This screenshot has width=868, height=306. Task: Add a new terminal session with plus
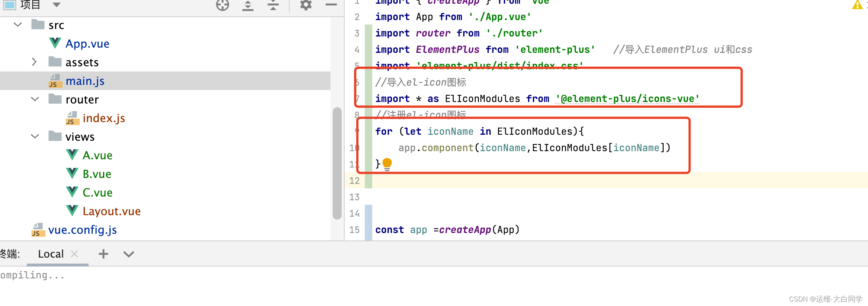103,254
